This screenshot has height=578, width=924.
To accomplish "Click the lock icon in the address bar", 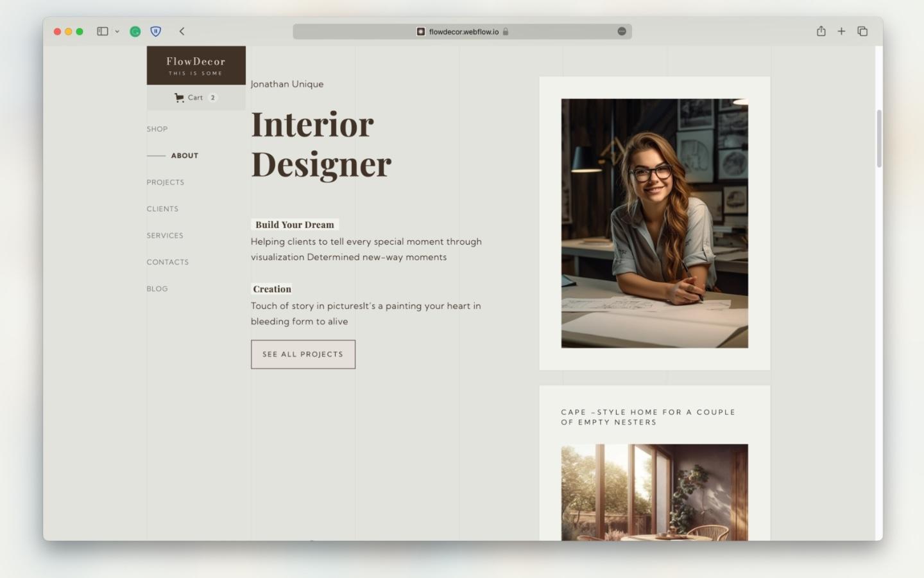I will [506, 31].
